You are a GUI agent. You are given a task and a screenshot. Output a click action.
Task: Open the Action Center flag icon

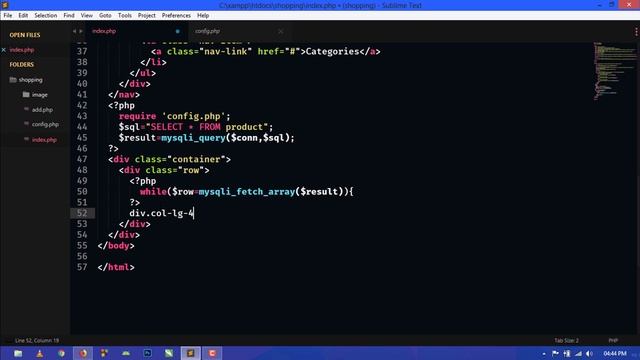[555, 353]
